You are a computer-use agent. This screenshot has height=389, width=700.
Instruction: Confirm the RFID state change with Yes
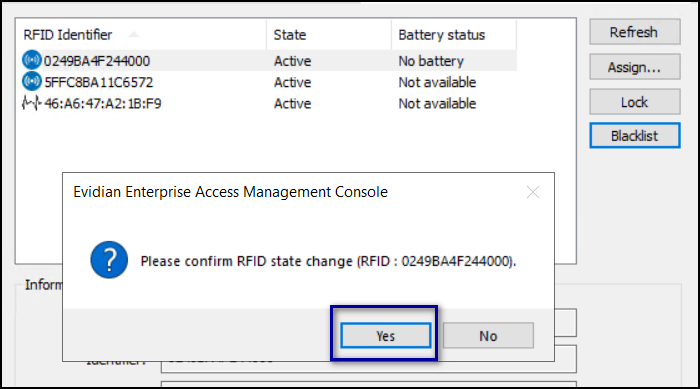coord(386,335)
